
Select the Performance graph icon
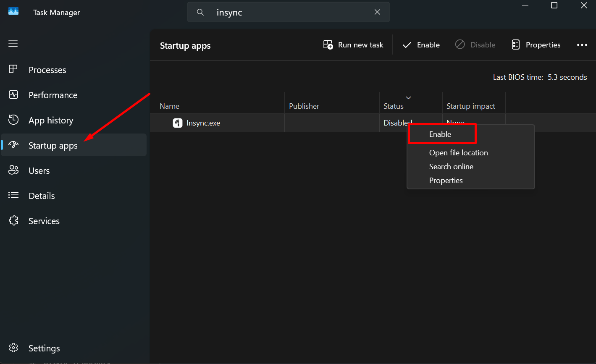[x=13, y=94]
